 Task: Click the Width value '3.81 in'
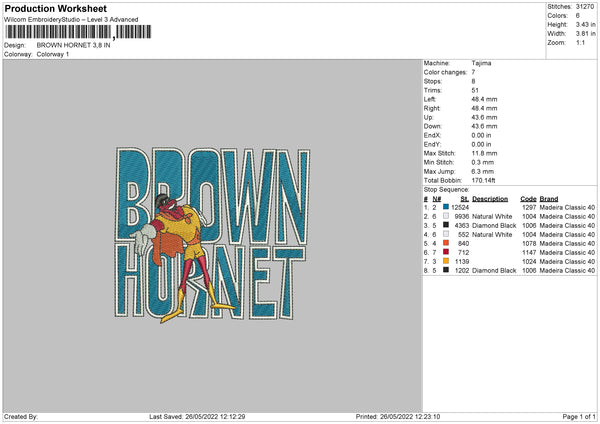click(585, 34)
